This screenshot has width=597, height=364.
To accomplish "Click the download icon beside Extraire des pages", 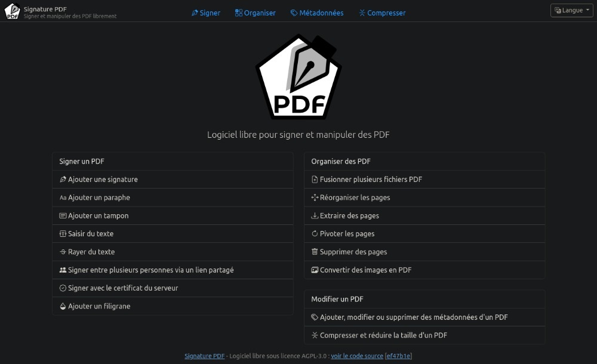I will tap(315, 216).
